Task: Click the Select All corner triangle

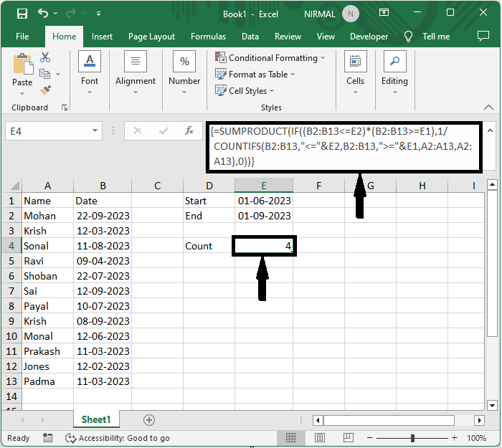Action: [x=14, y=186]
